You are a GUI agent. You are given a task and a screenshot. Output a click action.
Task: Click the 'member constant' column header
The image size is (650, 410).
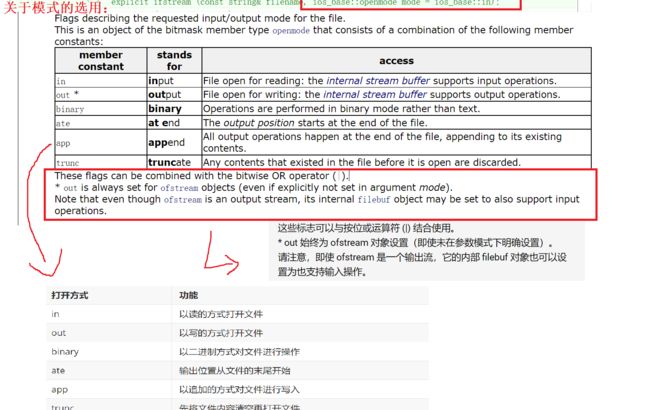(101, 61)
